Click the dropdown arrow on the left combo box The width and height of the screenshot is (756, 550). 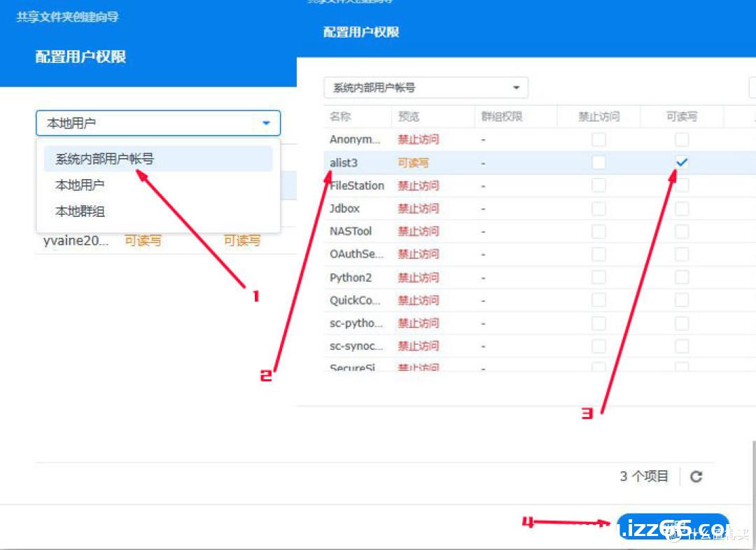click(x=265, y=122)
